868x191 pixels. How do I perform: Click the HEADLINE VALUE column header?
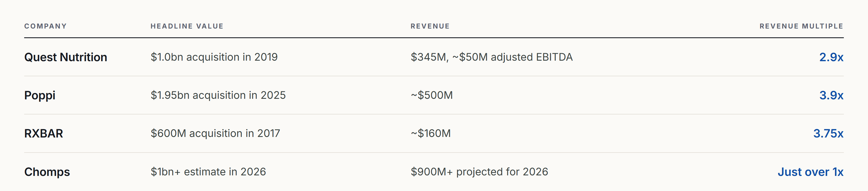tap(187, 26)
